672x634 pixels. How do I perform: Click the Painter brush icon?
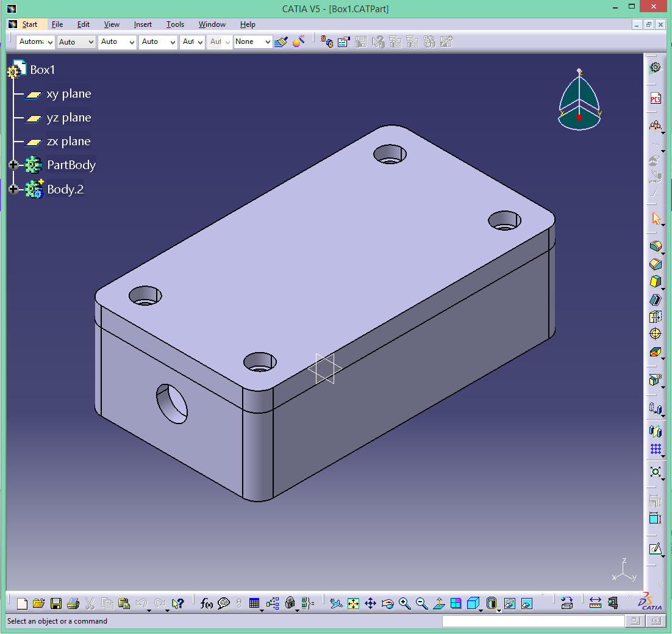coord(281,41)
